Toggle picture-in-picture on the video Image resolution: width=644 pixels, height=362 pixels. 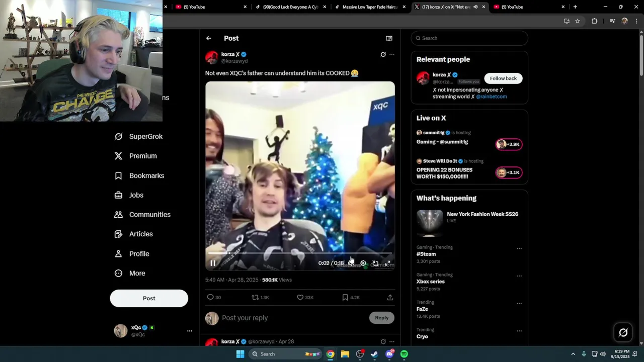(x=375, y=263)
